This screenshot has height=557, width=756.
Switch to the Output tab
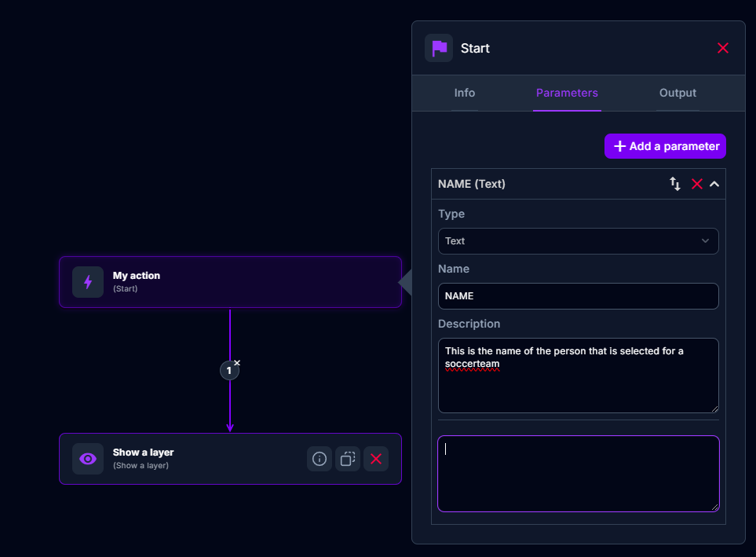point(677,93)
